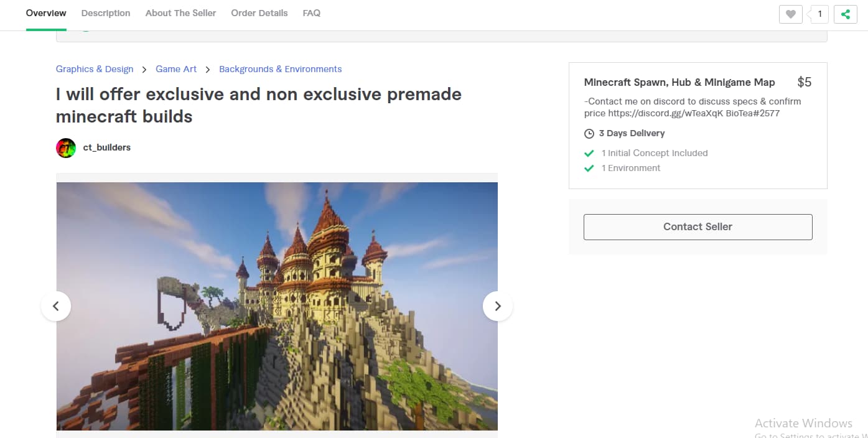Click checkmark beside 1 Environment
Image resolution: width=868 pixels, height=438 pixels.
click(x=589, y=168)
